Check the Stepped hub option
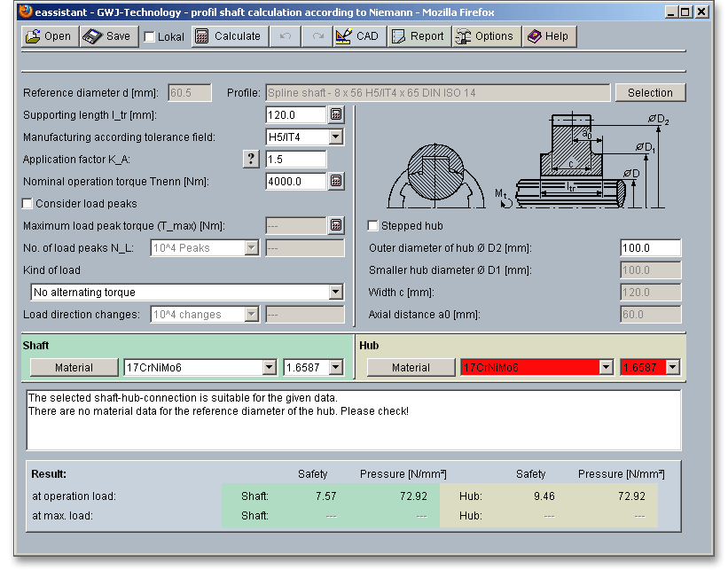728x570 pixels. (373, 226)
